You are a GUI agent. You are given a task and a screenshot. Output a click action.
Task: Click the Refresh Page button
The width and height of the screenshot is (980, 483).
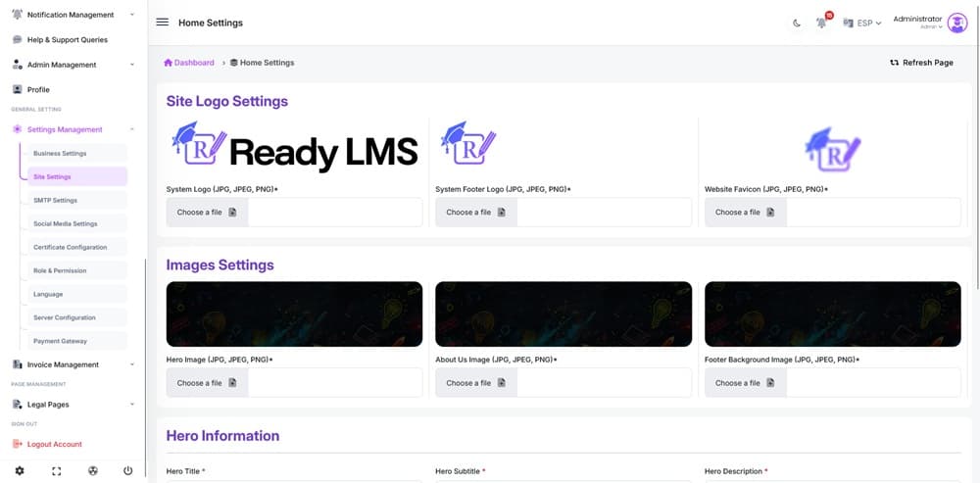[x=922, y=63]
